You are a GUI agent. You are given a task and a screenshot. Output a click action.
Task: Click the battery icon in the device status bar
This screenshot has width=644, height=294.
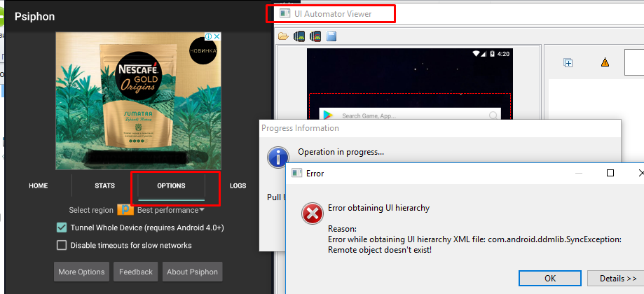tap(492, 54)
